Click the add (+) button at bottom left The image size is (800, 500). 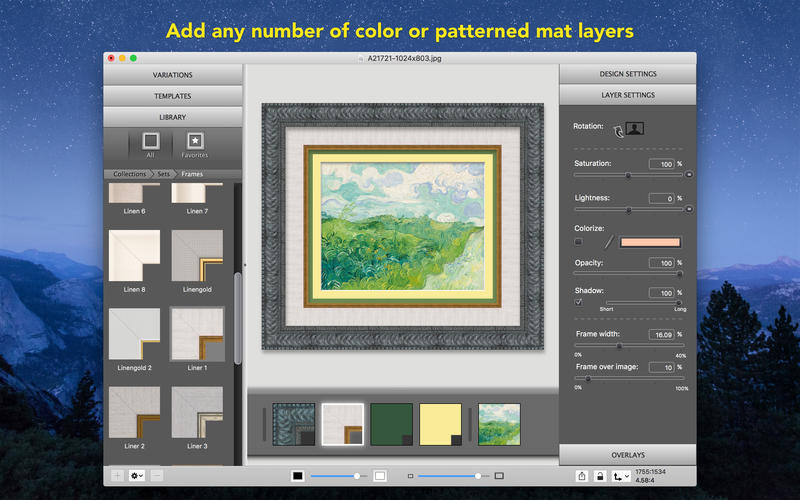click(x=117, y=476)
